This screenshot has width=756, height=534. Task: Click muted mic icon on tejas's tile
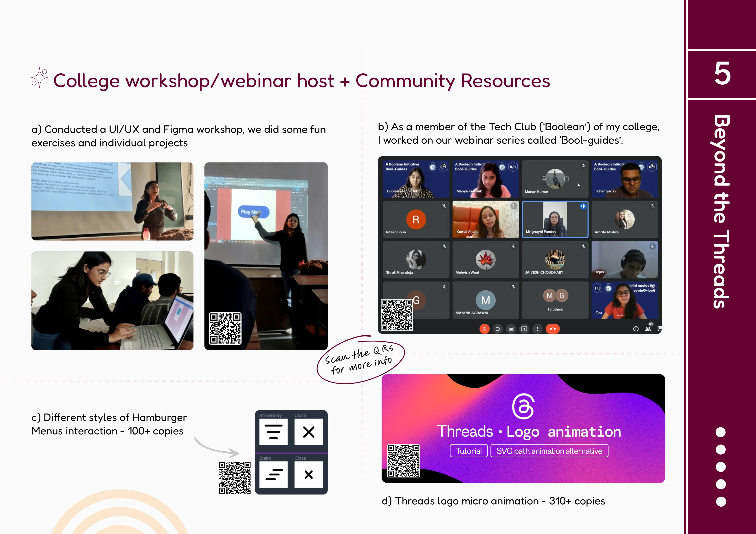pos(652,246)
